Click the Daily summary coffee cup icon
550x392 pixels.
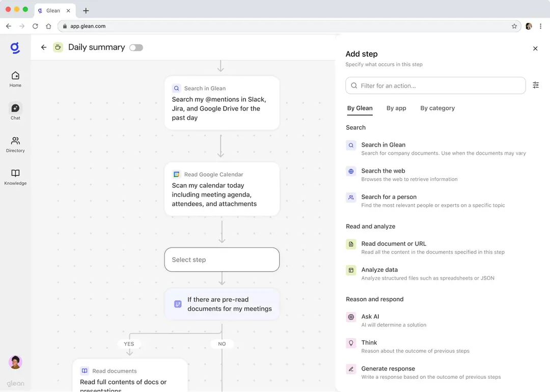[x=58, y=47]
